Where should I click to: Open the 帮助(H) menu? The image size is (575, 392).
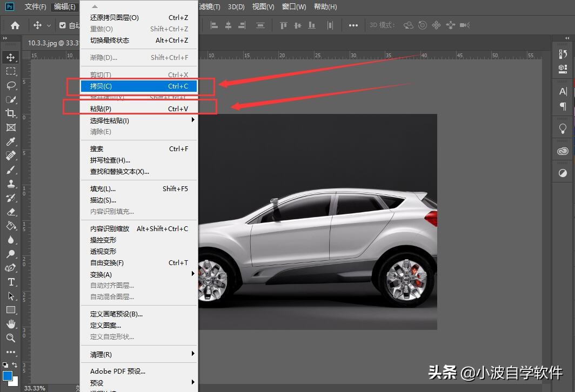tap(325, 6)
